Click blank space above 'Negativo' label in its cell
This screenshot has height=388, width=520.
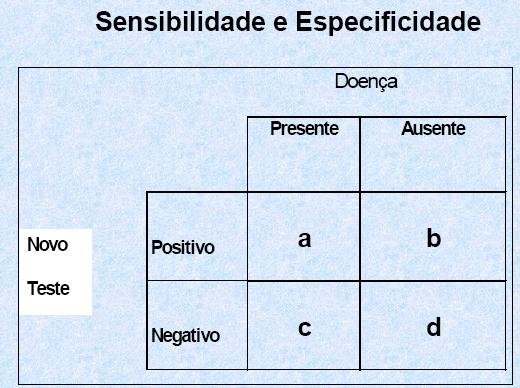tap(197, 303)
